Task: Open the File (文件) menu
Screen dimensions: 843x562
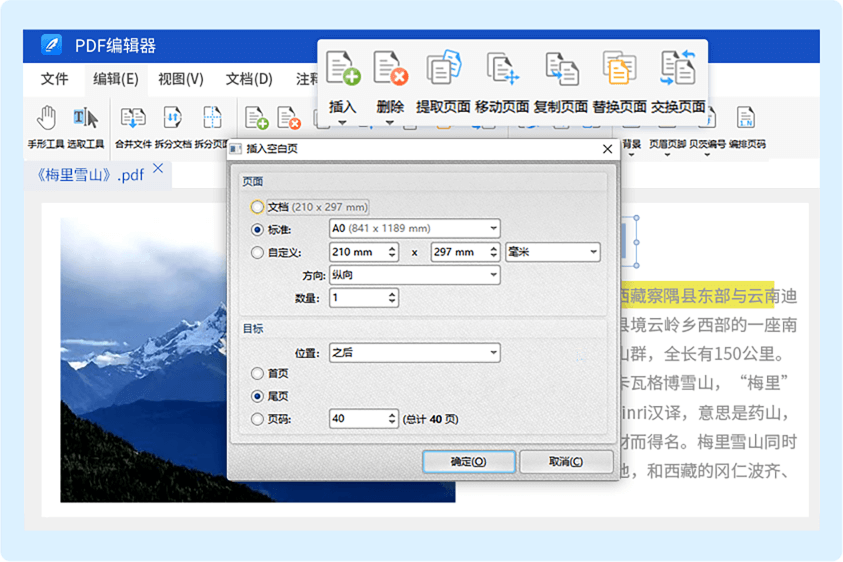Action: 55,79
